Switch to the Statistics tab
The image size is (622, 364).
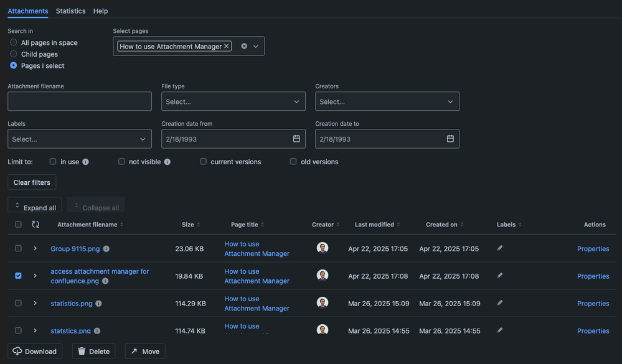point(70,11)
